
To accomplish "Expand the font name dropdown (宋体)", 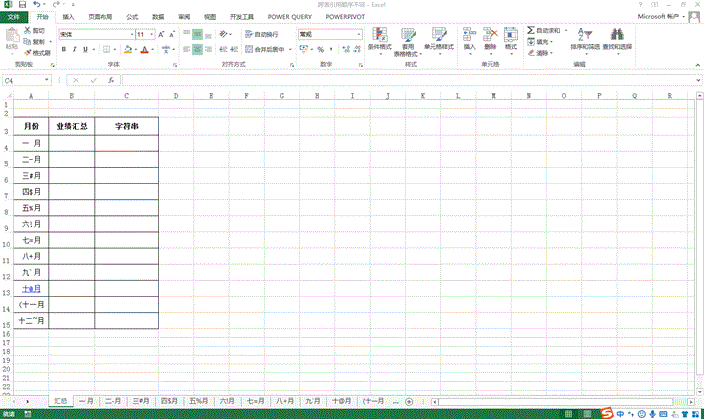I will (x=128, y=34).
